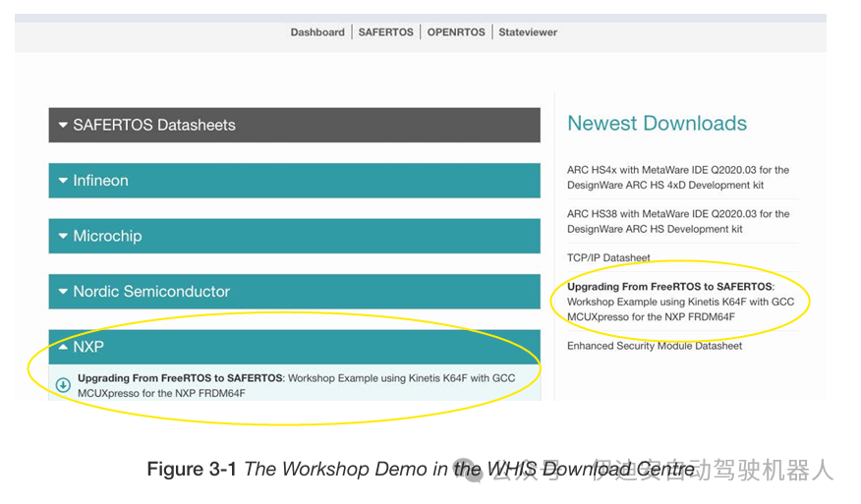Open the ARC HS38 MetaWare download link
Screen dimensions: 861x504
coord(677,221)
